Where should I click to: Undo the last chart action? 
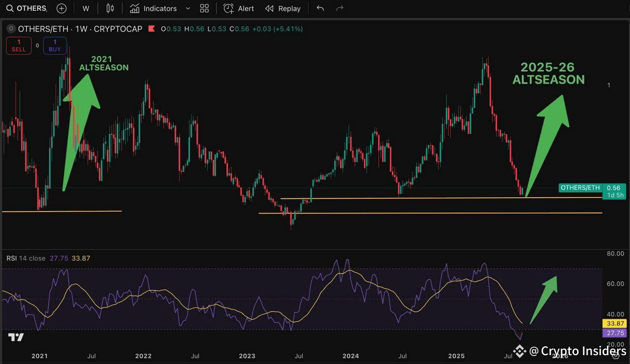point(320,8)
